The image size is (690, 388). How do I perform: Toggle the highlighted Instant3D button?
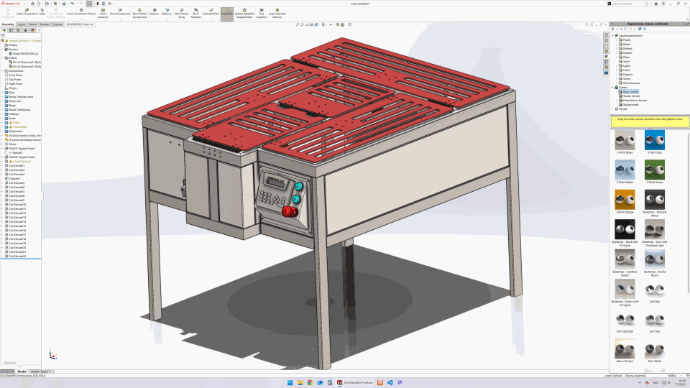pos(227,13)
